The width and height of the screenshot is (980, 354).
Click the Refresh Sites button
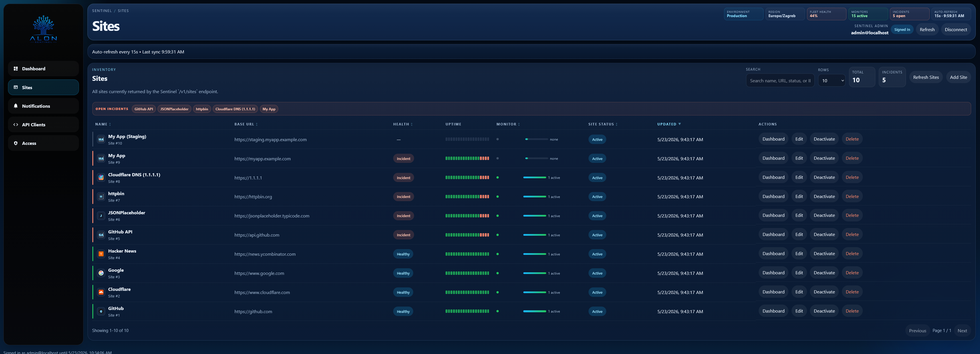(x=926, y=77)
